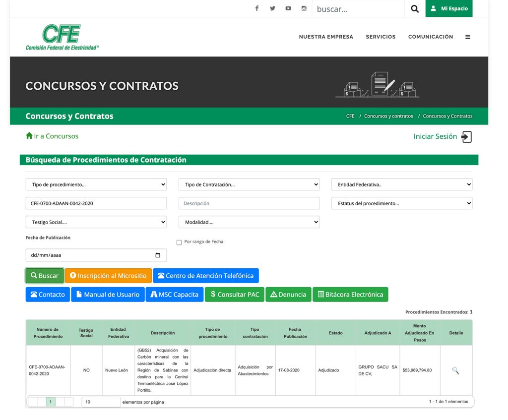This screenshot has width=508, height=420.
Task: Open the CFE Twitter icon
Action: [272, 8]
